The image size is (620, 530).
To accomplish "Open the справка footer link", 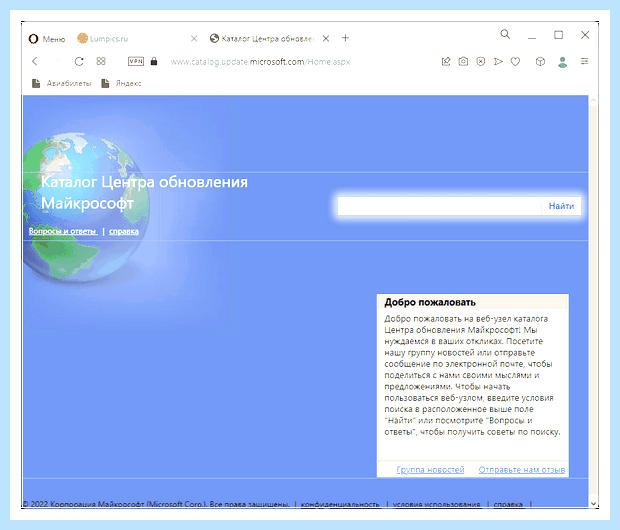I will point(508,504).
